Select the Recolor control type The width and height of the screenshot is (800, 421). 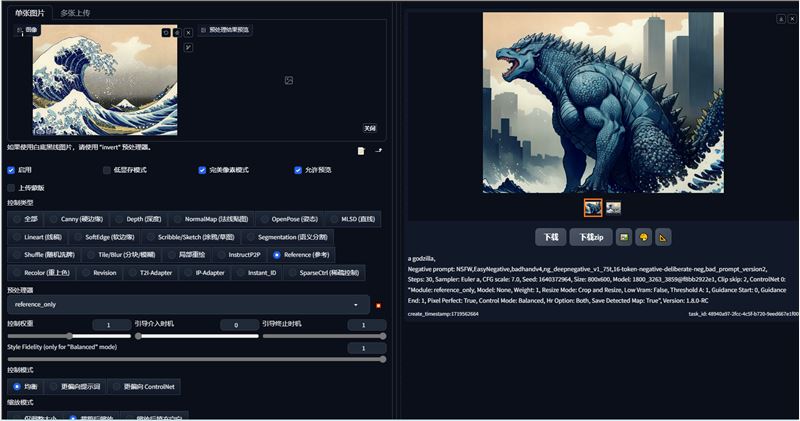point(41,273)
